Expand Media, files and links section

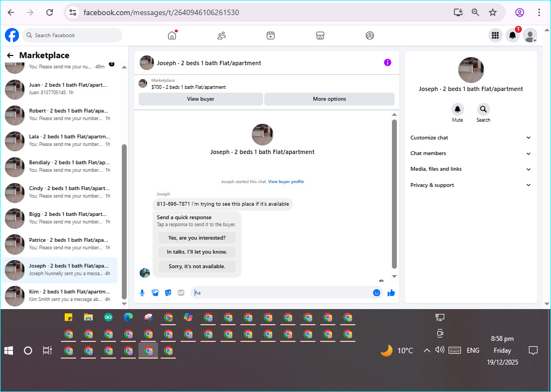click(x=471, y=169)
